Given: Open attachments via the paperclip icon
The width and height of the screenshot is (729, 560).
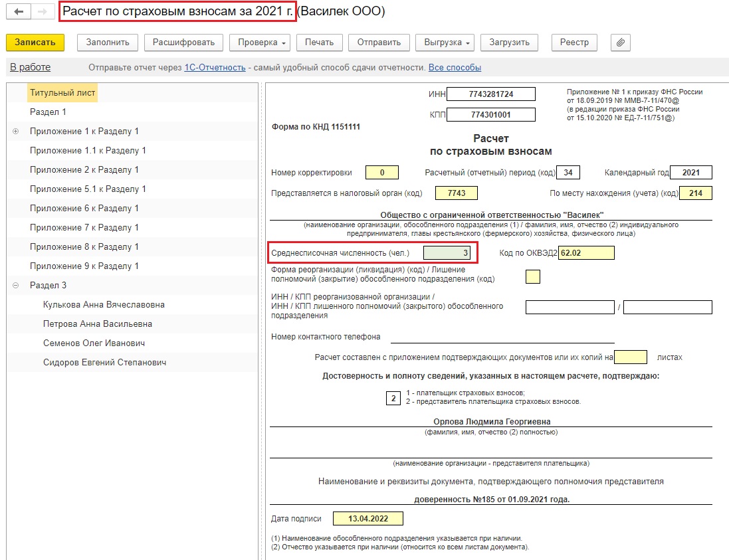Looking at the screenshot, I should [x=620, y=43].
